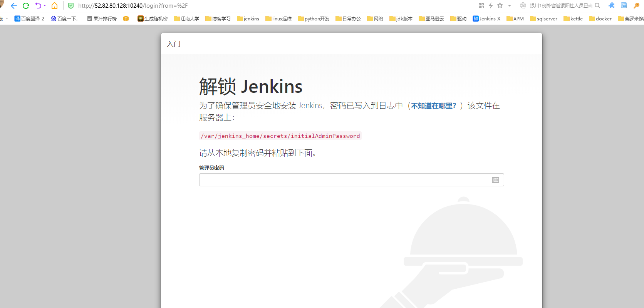Open the virtual keyboard icon in password field
The image size is (644, 308).
(x=495, y=180)
